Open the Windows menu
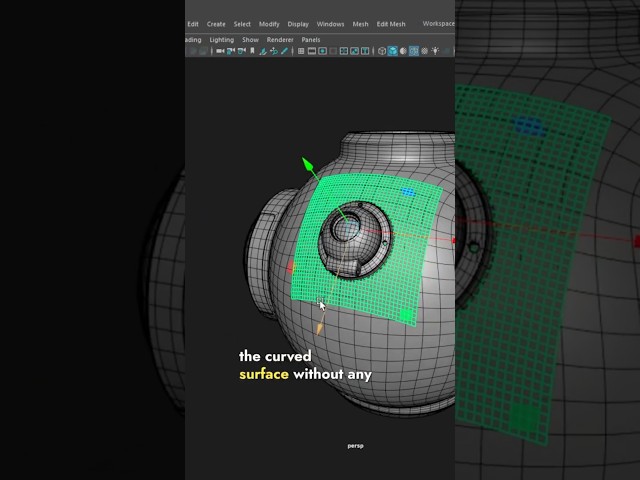Screen dimensions: 640x480 tap(330, 24)
